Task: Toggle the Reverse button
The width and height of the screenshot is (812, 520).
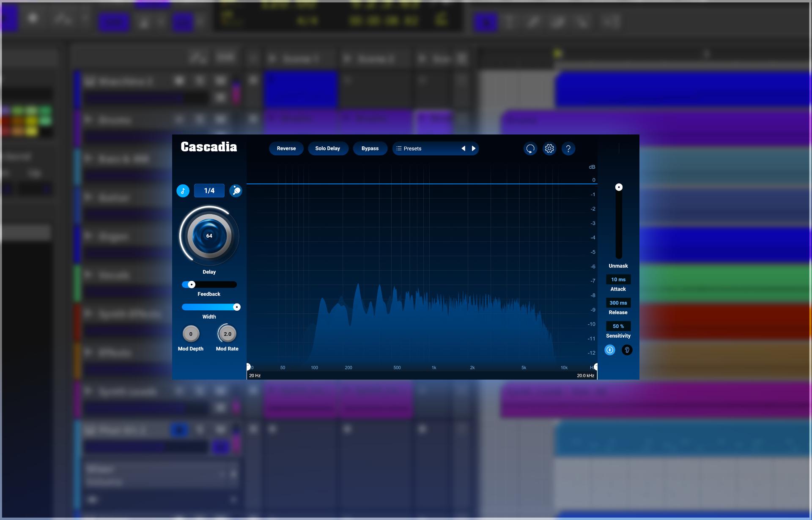Action: click(286, 148)
